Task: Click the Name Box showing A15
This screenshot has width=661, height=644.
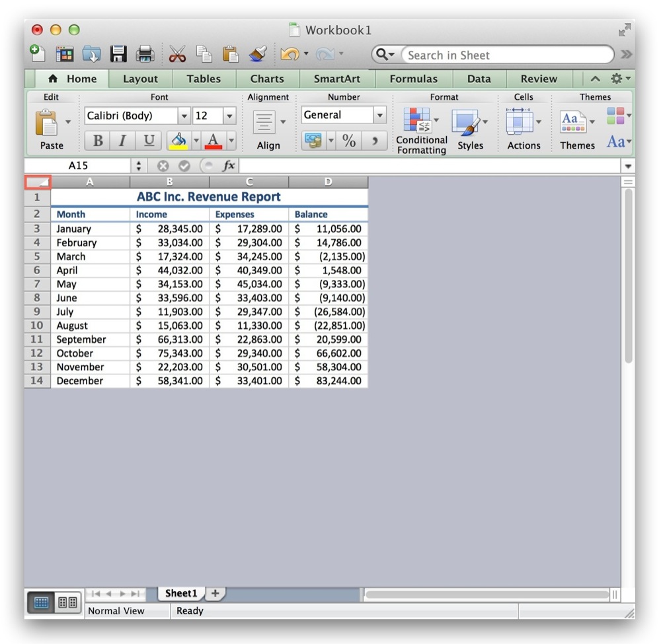Action: tap(79, 166)
